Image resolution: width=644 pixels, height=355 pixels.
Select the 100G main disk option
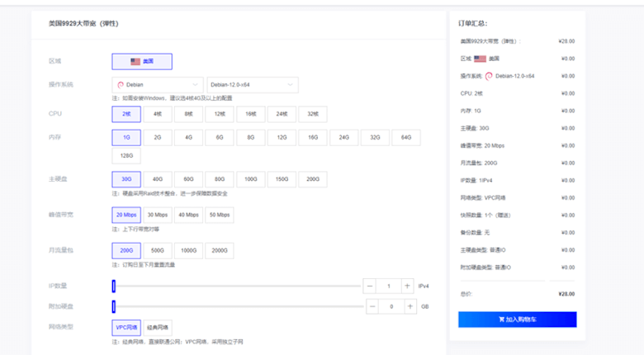(250, 179)
